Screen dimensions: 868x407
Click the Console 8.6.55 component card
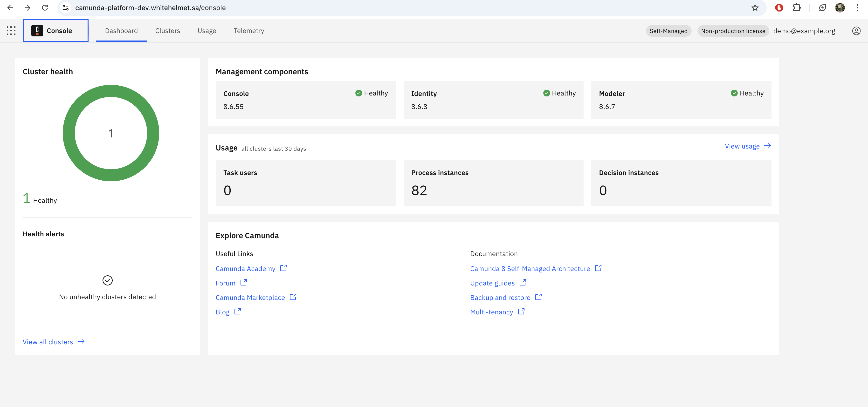pos(305,100)
